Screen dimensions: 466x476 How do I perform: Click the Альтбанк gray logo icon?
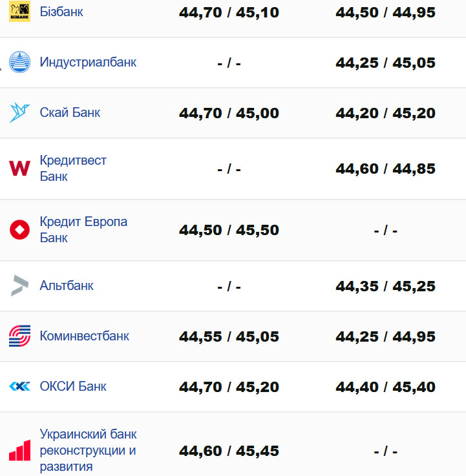[x=19, y=285]
